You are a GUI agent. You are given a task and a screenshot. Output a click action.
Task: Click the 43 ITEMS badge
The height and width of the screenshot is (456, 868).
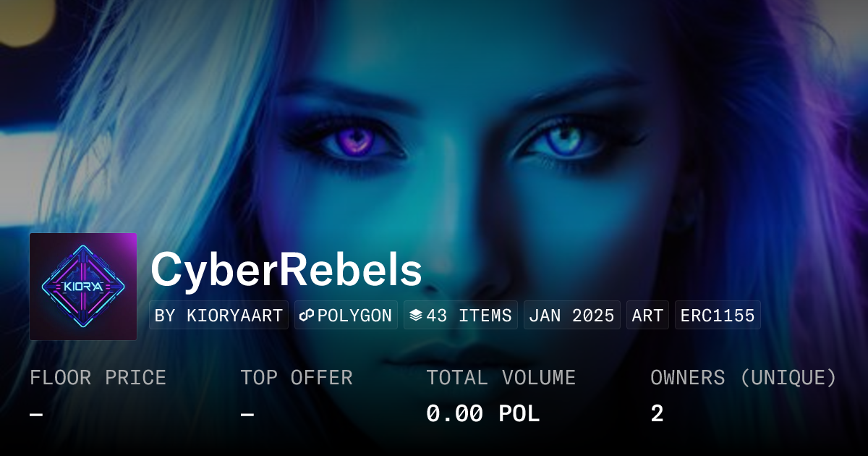[461, 316]
